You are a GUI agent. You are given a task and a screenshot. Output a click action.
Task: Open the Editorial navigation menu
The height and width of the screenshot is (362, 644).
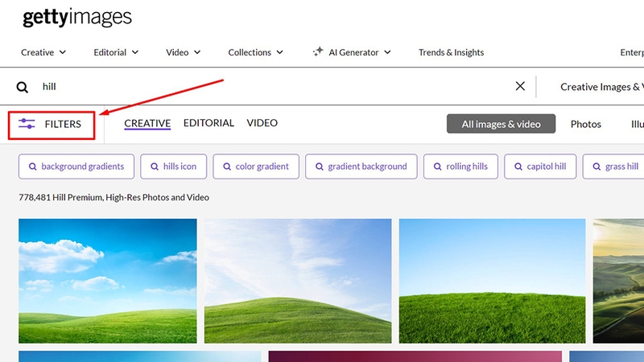point(116,52)
